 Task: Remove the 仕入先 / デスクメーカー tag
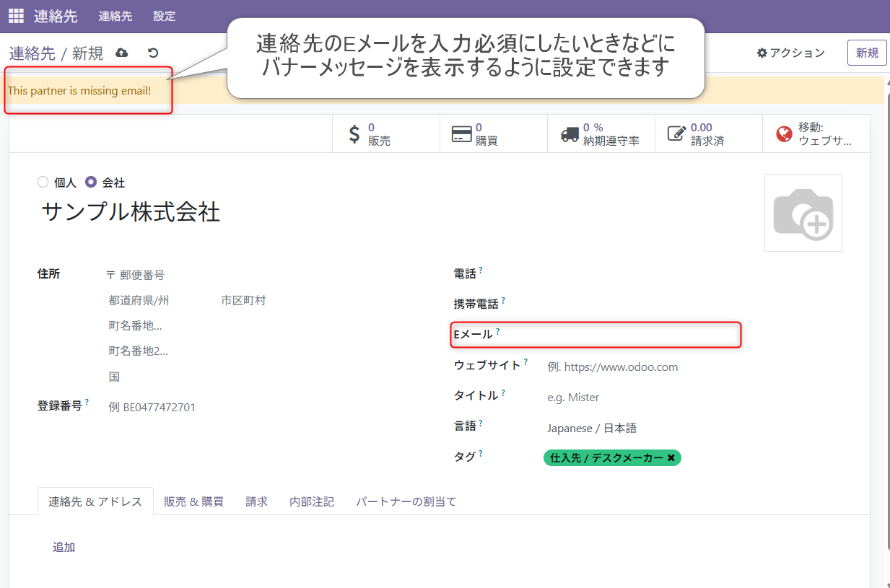coord(671,458)
